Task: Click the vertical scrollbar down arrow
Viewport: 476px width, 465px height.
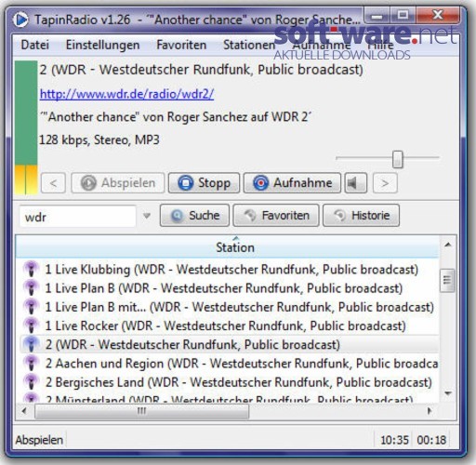Action: click(447, 393)
